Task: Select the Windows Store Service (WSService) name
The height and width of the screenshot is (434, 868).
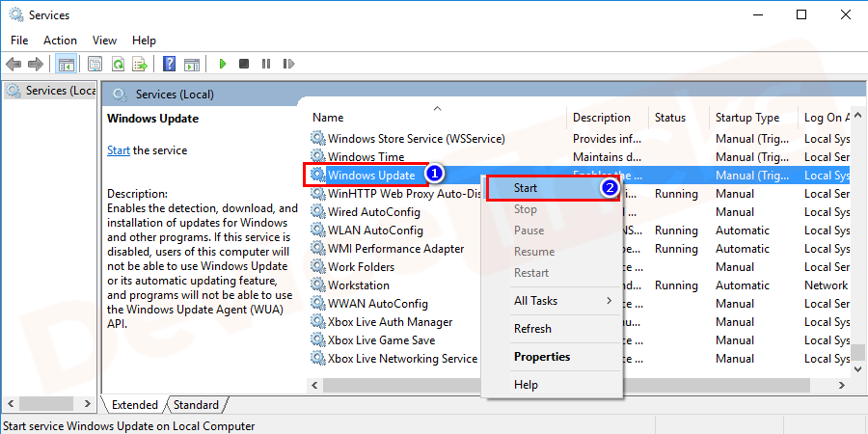Action: pyautogui.click(x=417, y=138)
